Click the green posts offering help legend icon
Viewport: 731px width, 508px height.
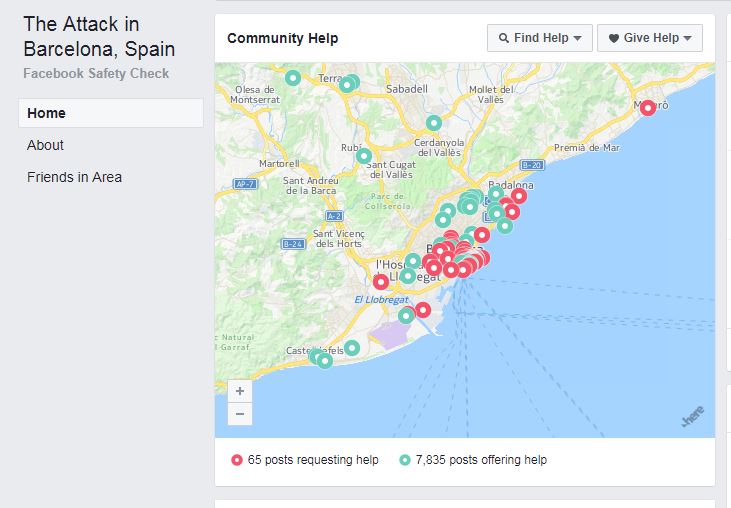click(x=405, y=460)
